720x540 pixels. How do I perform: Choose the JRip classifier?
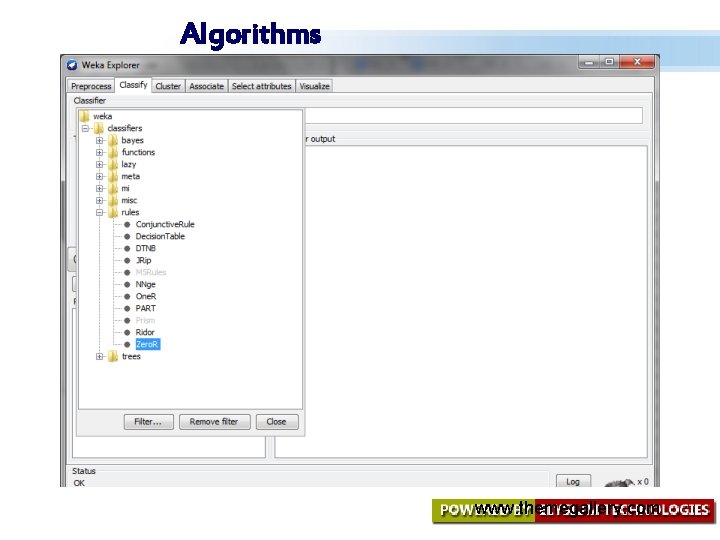tap(143, 260)
